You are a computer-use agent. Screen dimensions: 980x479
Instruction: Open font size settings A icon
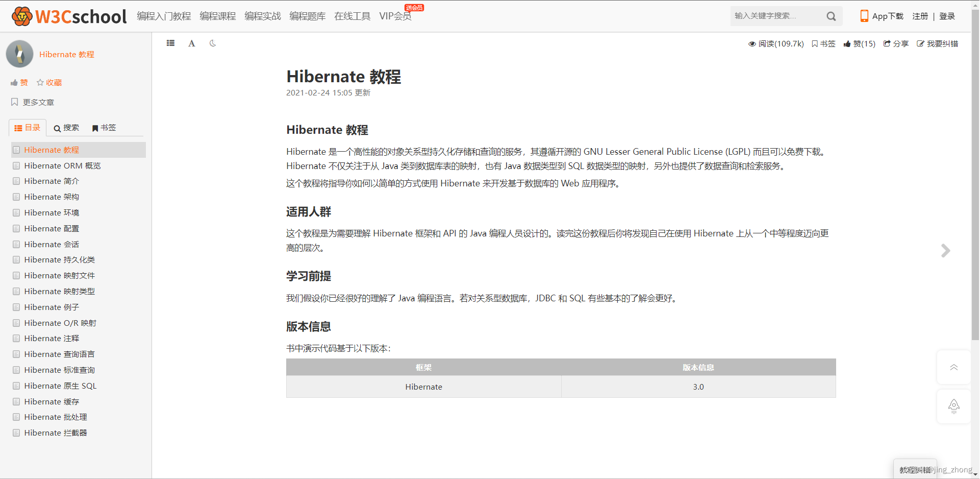point(192,43)
